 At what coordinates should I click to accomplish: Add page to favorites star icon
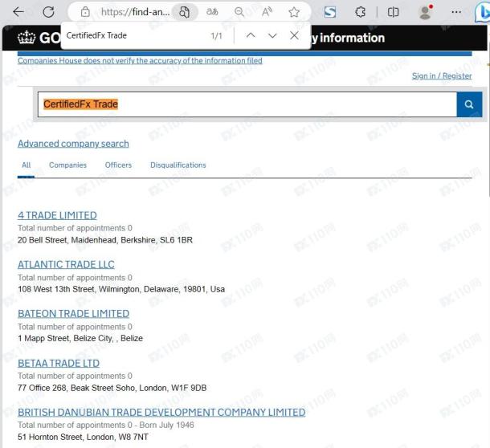pos(294,12)
